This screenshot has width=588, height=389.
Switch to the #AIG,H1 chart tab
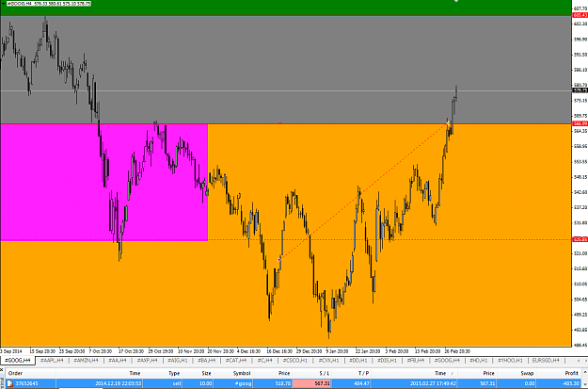178,361
